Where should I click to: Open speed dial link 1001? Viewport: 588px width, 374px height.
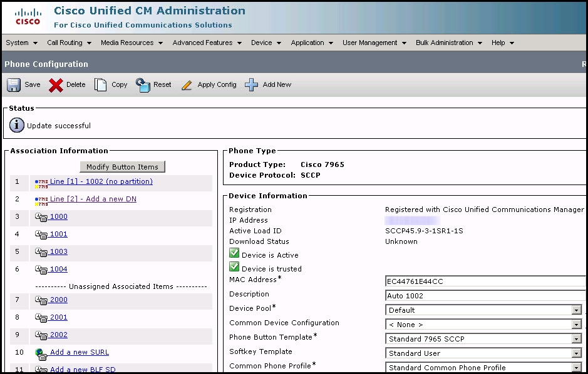[x=58, y=234]
